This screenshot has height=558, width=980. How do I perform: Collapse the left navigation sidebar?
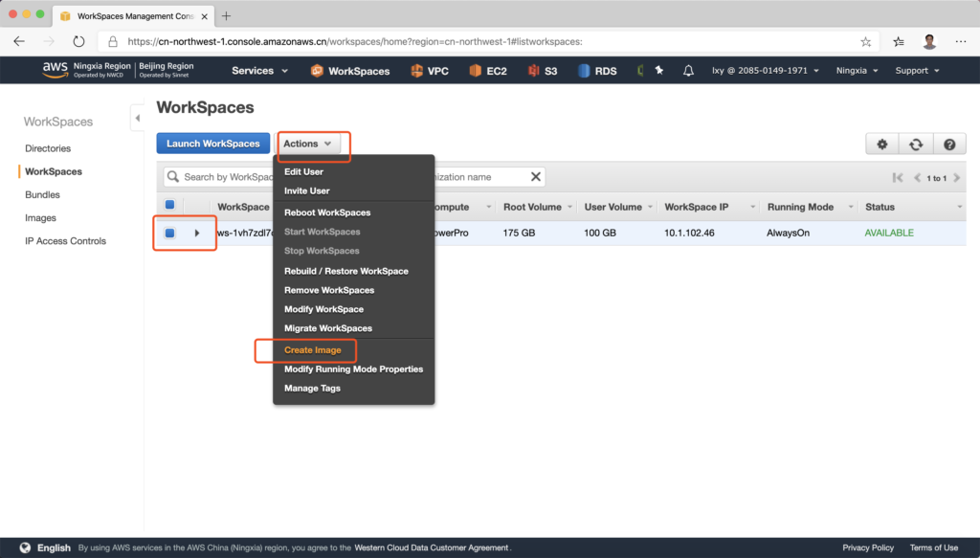pos(137,118)
